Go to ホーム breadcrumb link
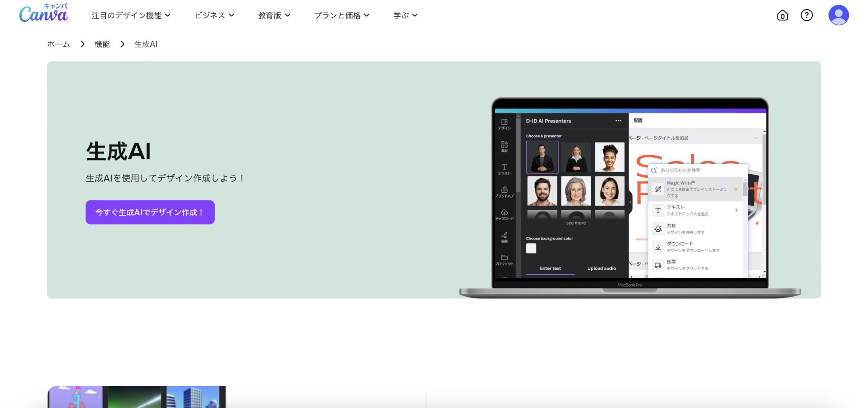 58,44
